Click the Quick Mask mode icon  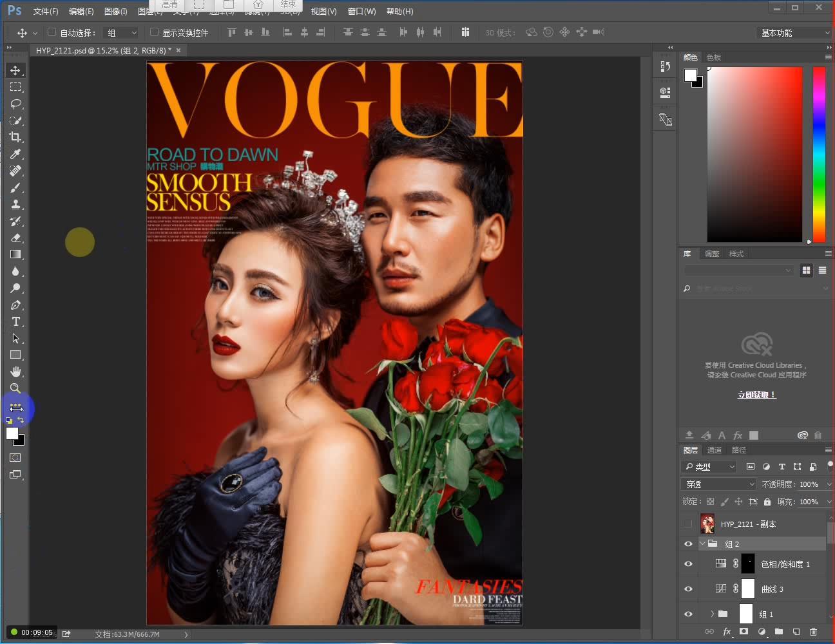[x=15, y=458]
